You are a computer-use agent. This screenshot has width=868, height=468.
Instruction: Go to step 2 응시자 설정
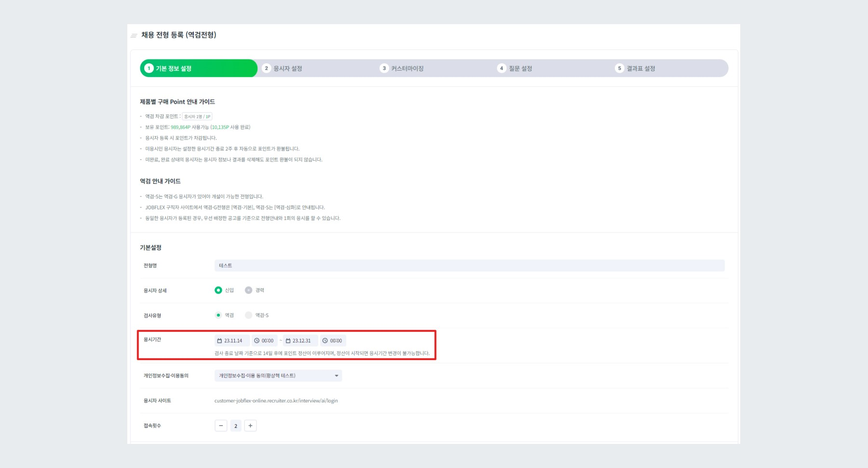pyautogui.click(x=283, y=69)
